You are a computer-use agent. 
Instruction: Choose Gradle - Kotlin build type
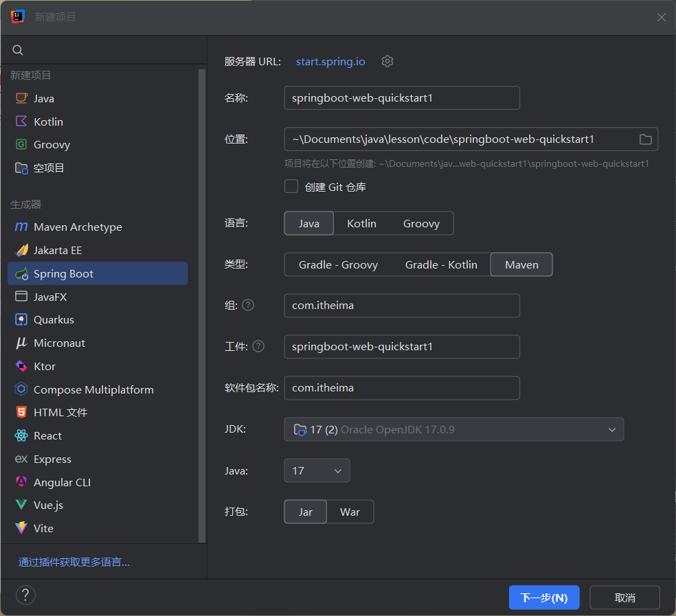[441, 264]
